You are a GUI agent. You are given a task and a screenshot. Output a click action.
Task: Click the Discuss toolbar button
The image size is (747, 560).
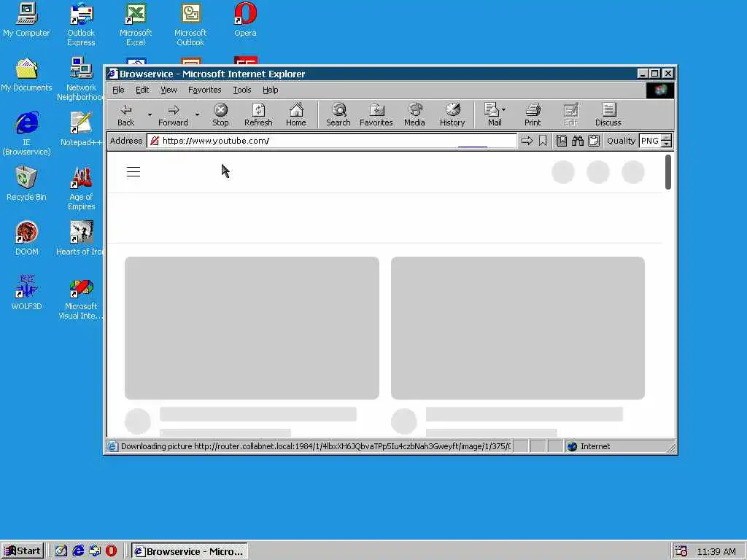coord(608,114)
